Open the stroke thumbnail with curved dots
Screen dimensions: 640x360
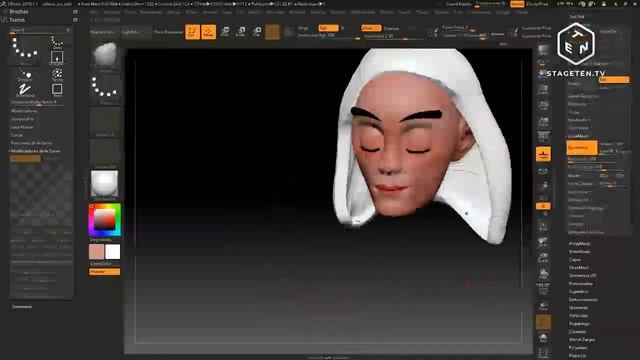click(104, 89)
